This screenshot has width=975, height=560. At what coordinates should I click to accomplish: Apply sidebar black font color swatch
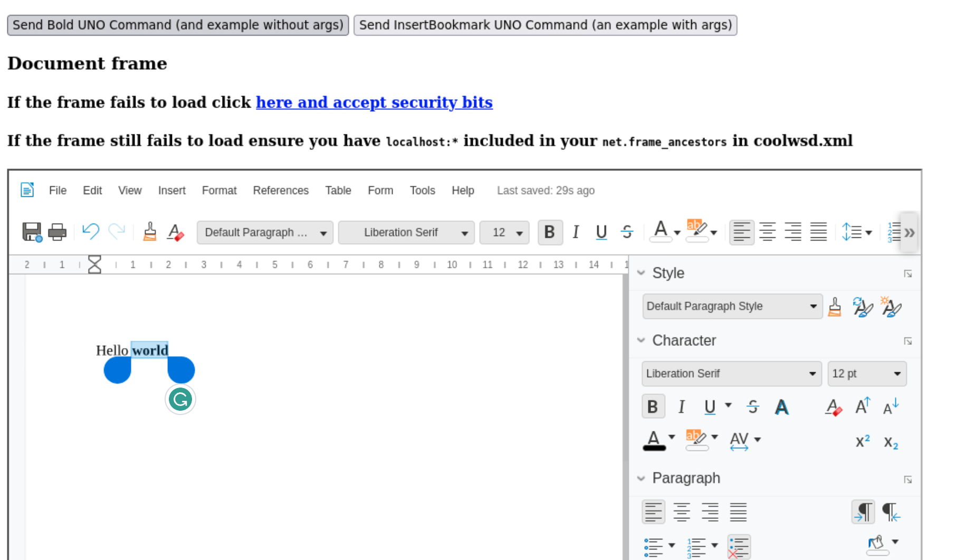tap(654, 440)
